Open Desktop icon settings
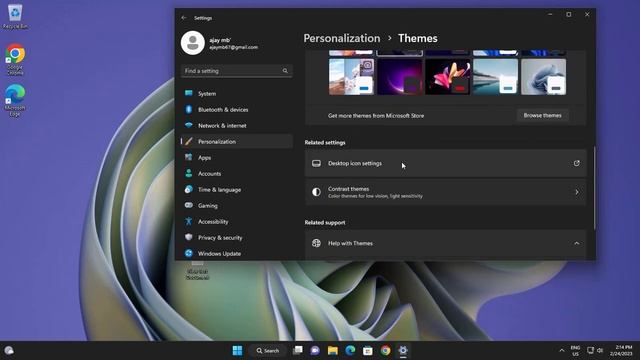This screenshot has height=360, width=640. click(x=445, y=163)
